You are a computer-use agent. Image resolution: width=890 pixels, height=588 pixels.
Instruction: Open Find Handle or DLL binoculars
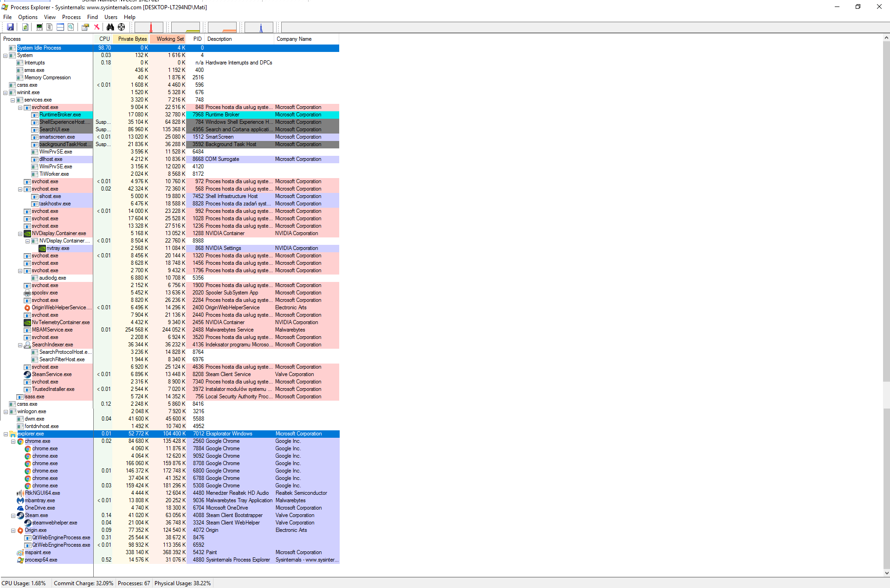110,27
